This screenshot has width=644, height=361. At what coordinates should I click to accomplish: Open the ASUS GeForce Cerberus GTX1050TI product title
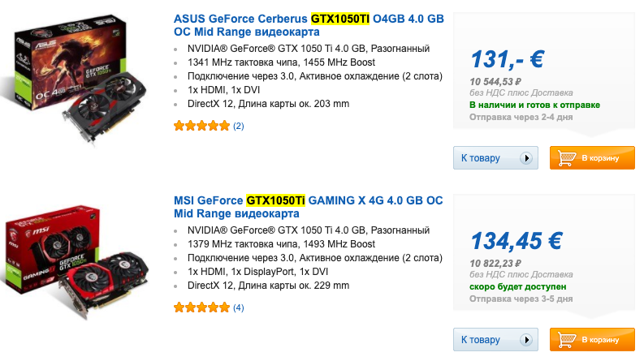(x=309, y=25)
